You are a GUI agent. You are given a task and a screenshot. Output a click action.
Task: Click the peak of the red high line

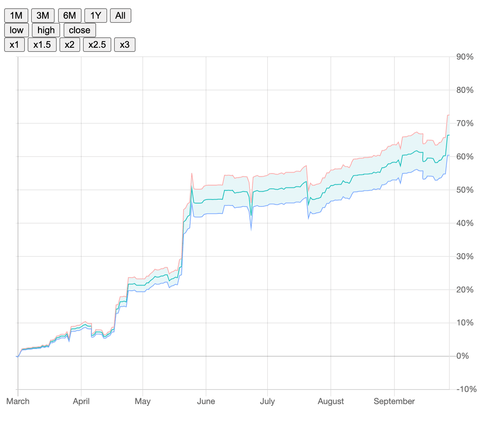(448, 115)
